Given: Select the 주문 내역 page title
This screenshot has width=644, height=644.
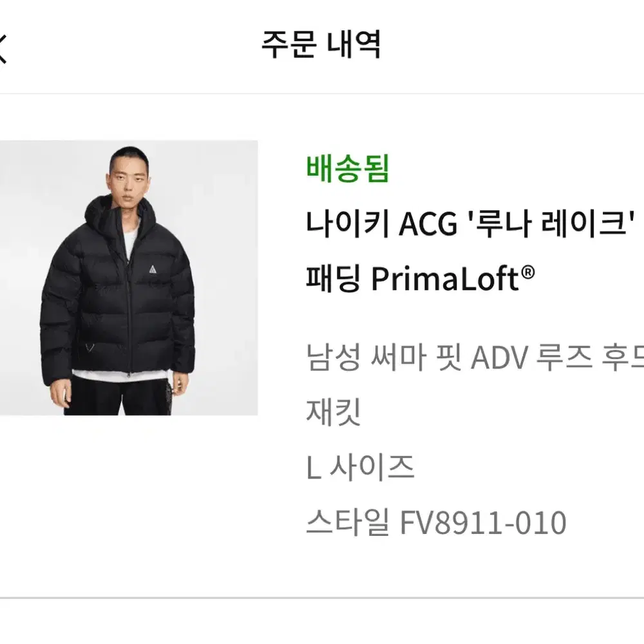Looking at the screenshot, I should pos(321,44).
